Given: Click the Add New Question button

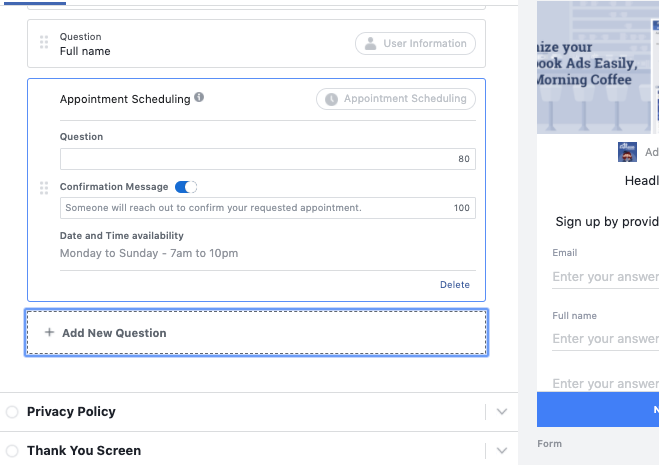Looking at the screenshot, I should coord(256,333).
